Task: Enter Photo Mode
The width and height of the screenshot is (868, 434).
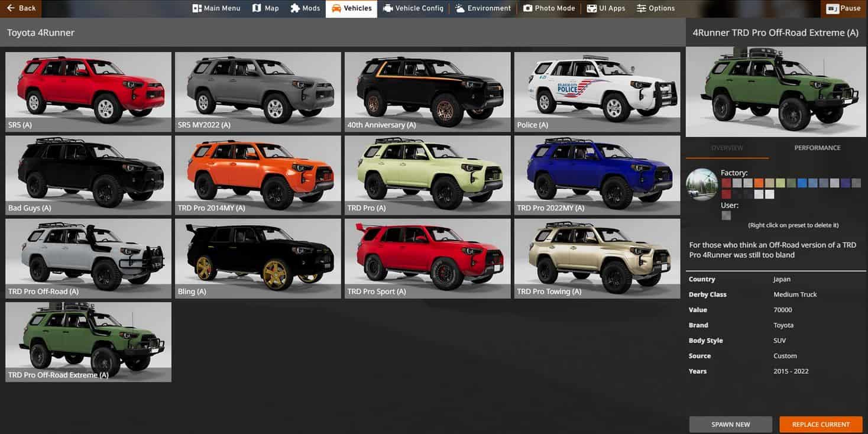Action: click(x=549, y=8)
